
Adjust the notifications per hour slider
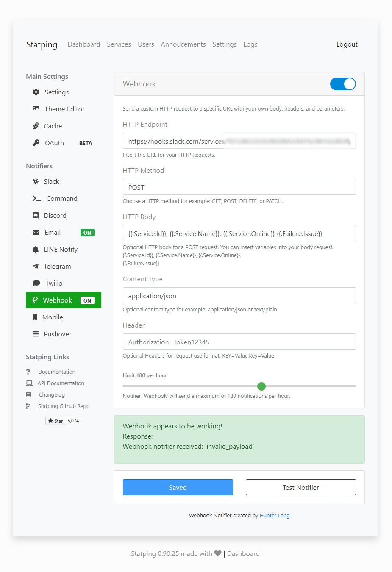pyautogui.click(x=261, y=386)
